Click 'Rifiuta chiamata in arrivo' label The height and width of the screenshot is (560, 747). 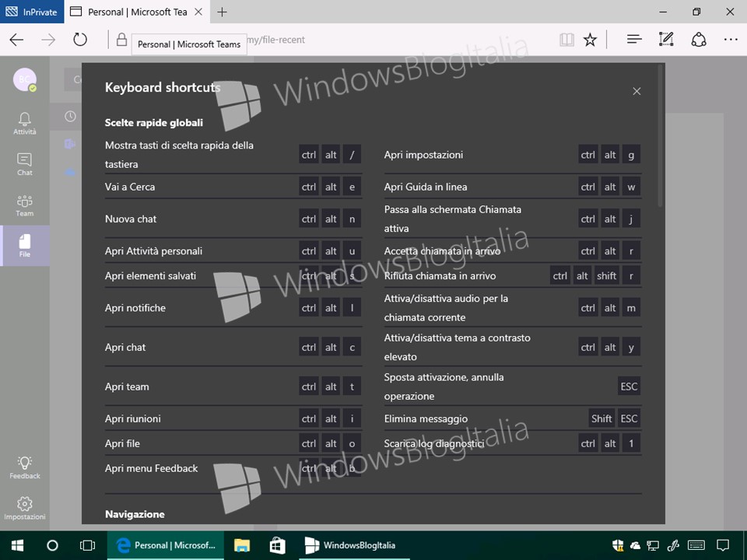440,275
